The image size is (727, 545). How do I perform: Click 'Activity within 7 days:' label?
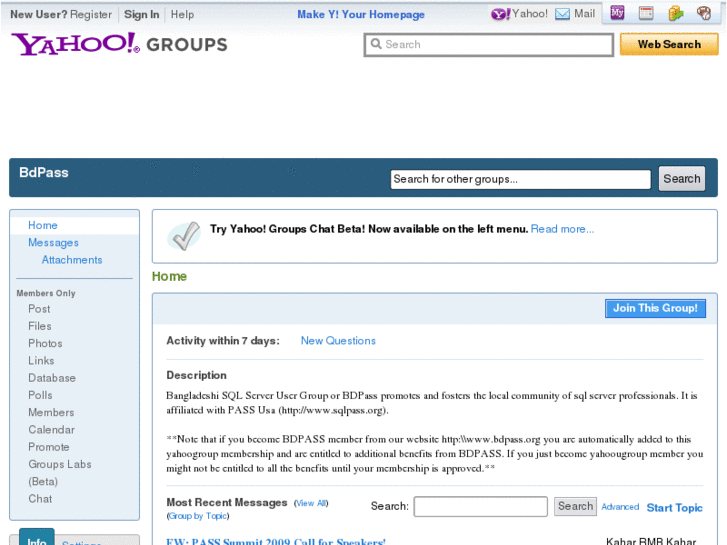[223, 341]
